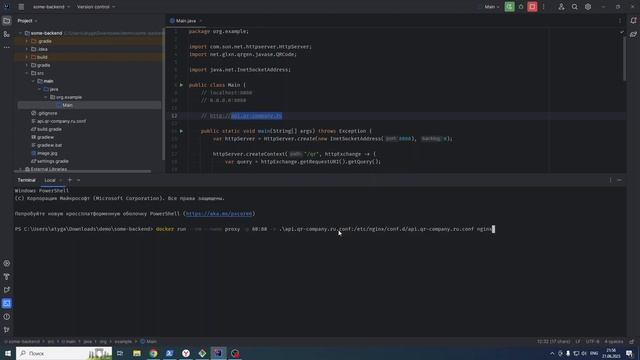This screenshot has height=360, width=640.
Task: Click the 4 spaces indent status item
Action: click(x=613, y=342)
